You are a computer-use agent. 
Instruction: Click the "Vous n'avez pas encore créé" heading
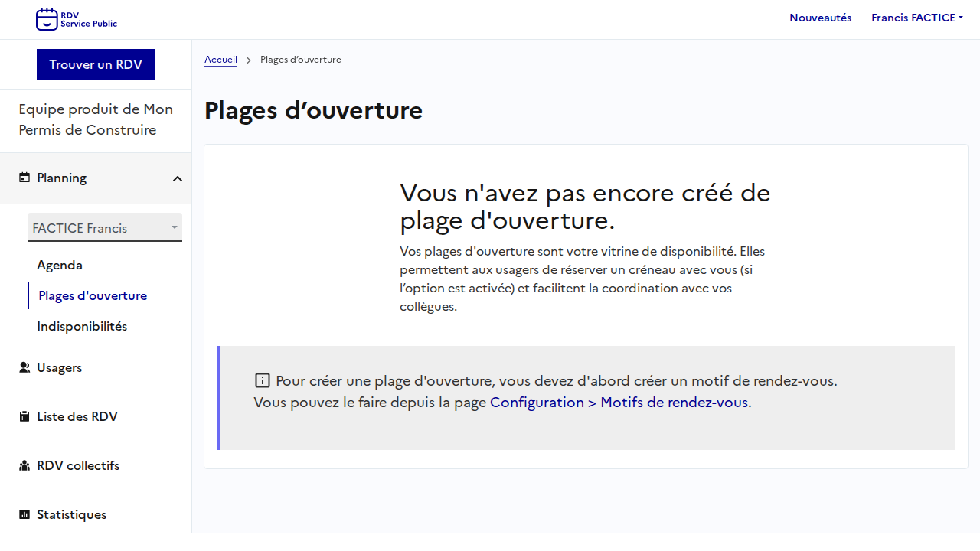[585, 206]
